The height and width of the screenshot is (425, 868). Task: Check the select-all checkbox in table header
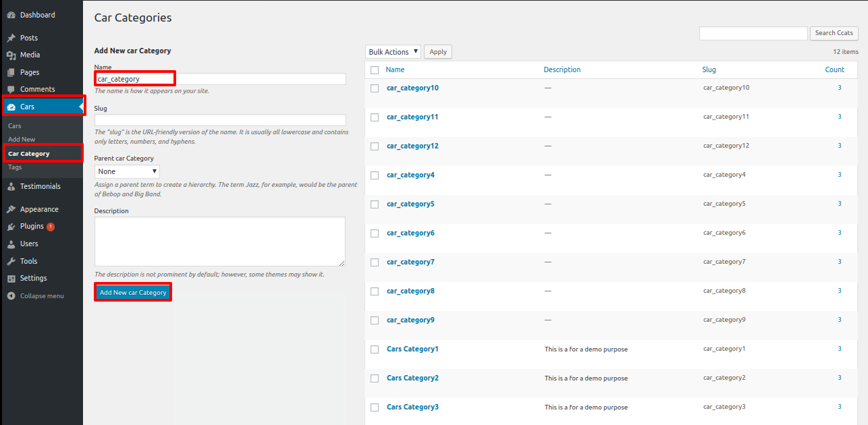(x=375, y=70)
